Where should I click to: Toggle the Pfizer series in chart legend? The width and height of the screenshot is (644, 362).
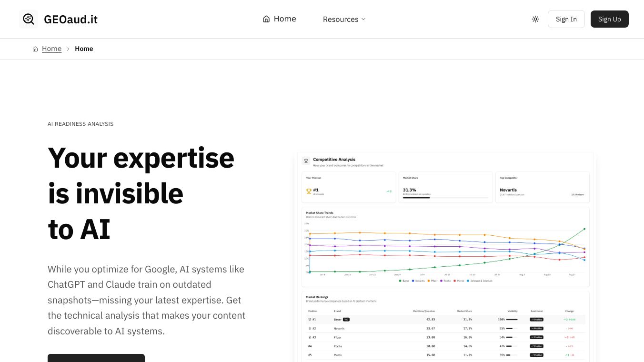click(x=433, y=281)
